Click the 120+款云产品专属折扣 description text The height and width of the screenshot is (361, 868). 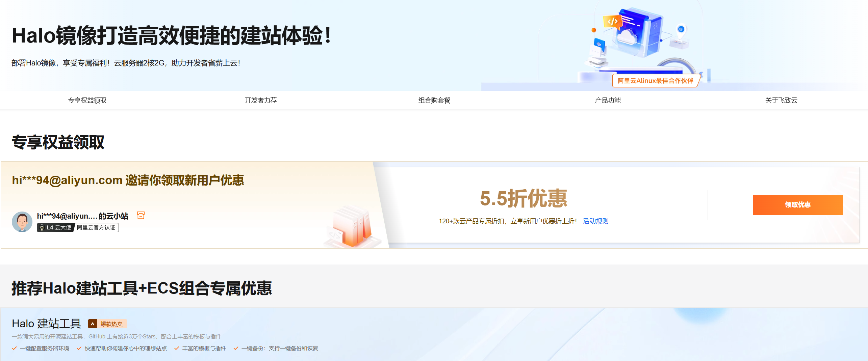pyautogui.click(x=508, y=221)
